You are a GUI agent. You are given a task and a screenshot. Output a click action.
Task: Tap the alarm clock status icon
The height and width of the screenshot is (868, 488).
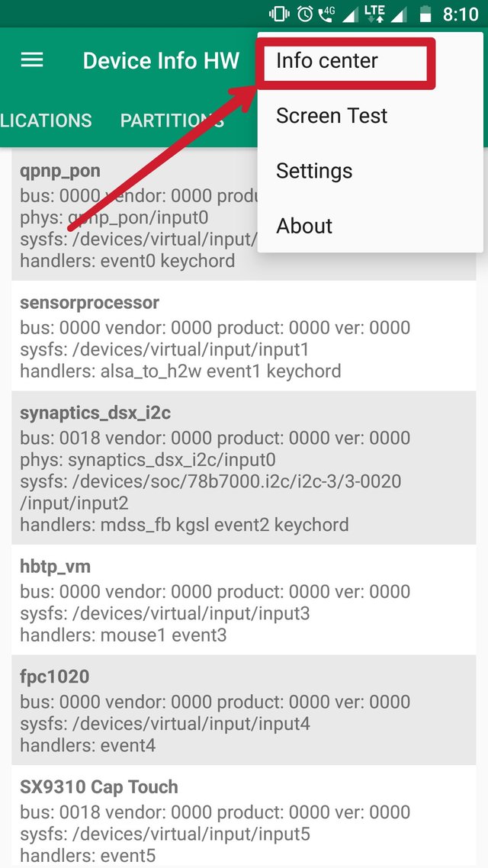coord(305,14)
